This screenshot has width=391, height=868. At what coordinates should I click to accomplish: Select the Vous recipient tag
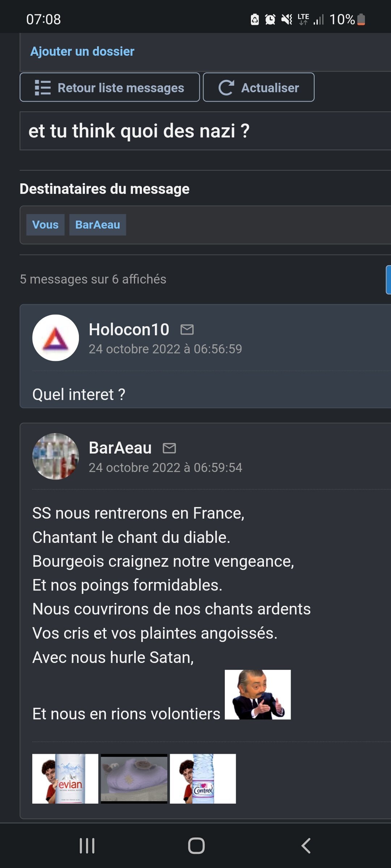[x=45, y=225]
